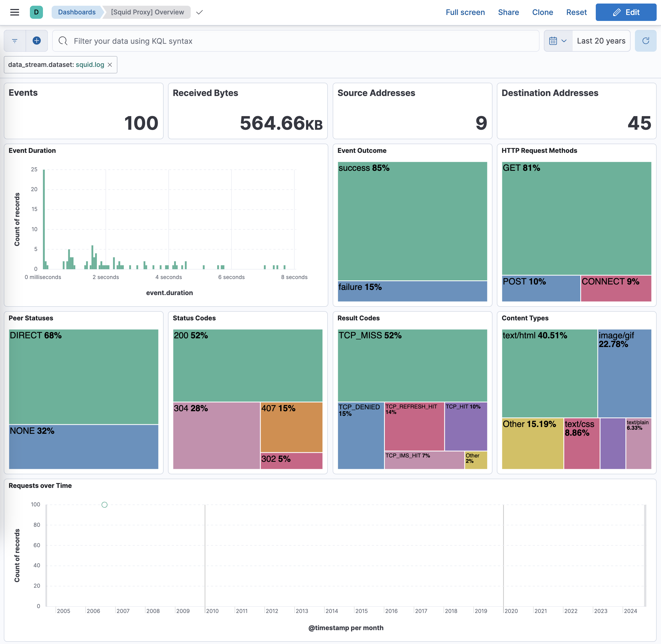Open the Last 20 years time picker
The height and width of the screenshot is (644, 661).
(x=601, y=41)
